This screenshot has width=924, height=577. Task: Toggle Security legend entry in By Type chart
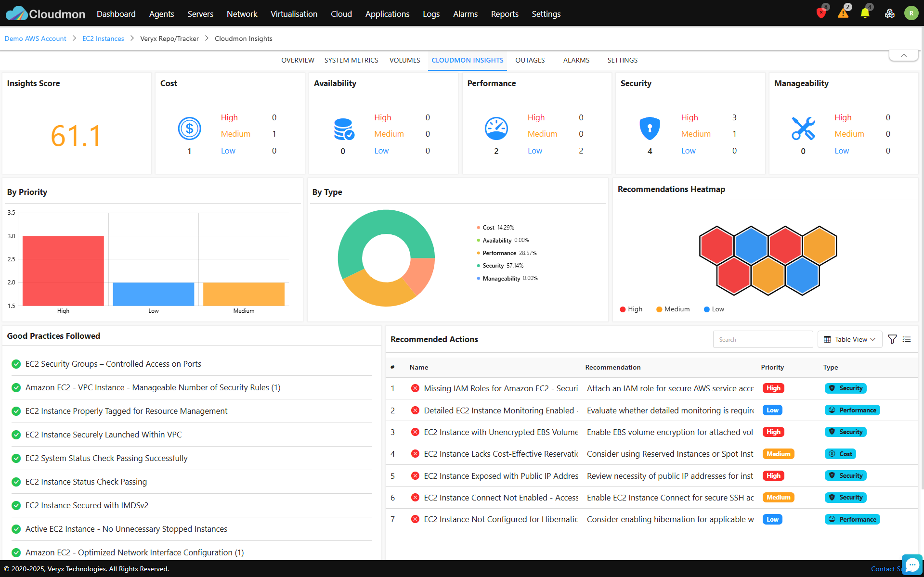click(x=500, y=266)
